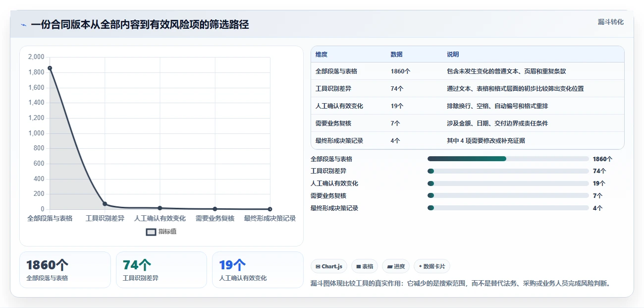Click the 4个 value in the table

[395, 141]
